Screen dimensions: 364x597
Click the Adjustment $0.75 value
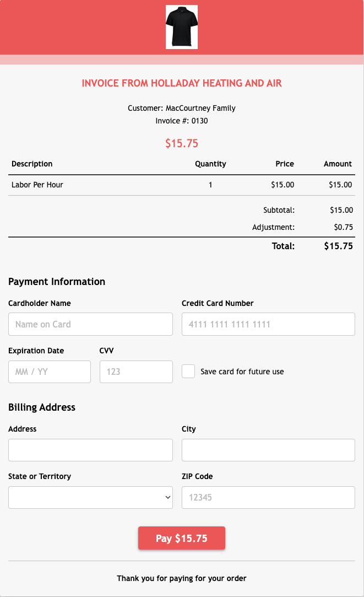(343, 227)
